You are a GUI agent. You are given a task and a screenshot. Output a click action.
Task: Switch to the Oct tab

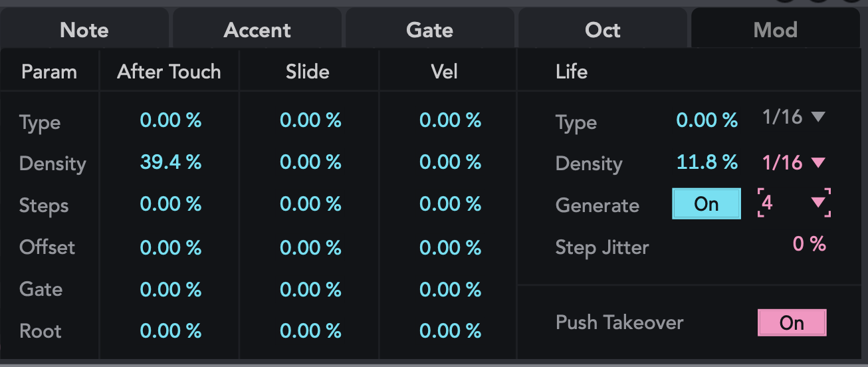tap(602, 30)
